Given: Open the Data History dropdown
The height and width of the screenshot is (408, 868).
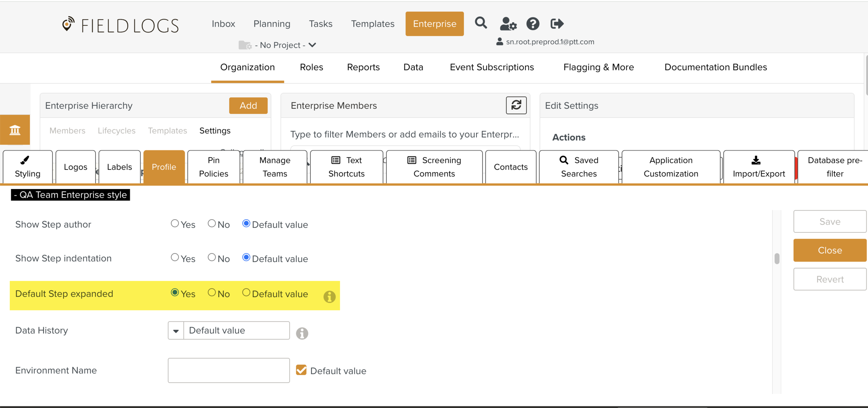Looking at the screenshot, I should (x=176, y=331).
